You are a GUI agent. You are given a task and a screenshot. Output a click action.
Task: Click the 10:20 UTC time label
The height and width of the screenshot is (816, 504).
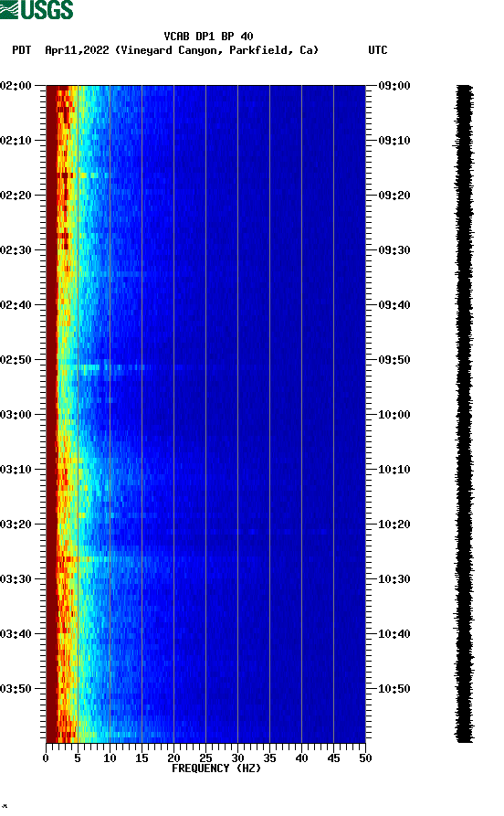point(394,525)
